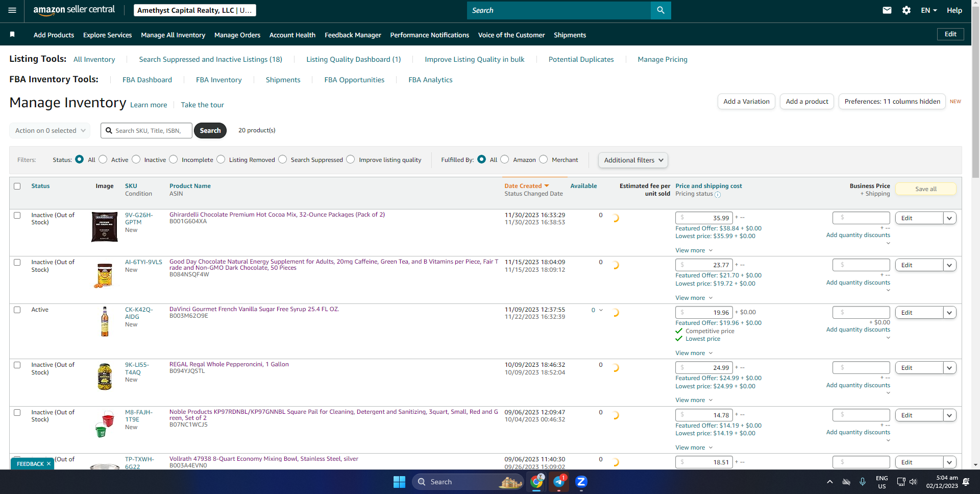Click the volume speaker icon in system tray

click(x=913, y=482)
